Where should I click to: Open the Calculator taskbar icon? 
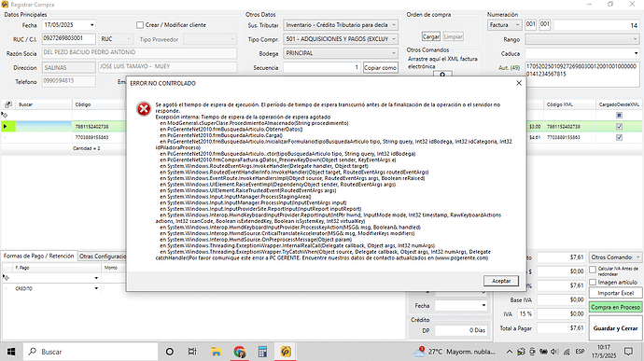tap(262, 352)
